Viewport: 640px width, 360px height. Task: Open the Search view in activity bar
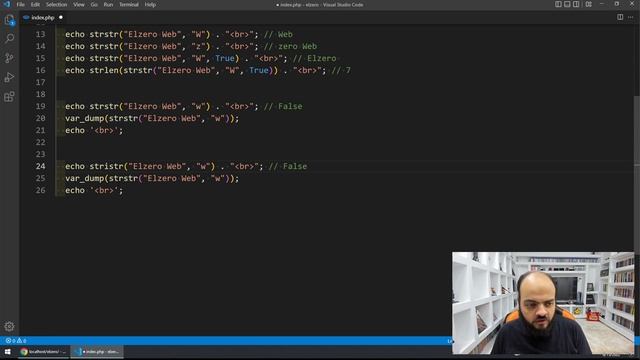(9, 38)
